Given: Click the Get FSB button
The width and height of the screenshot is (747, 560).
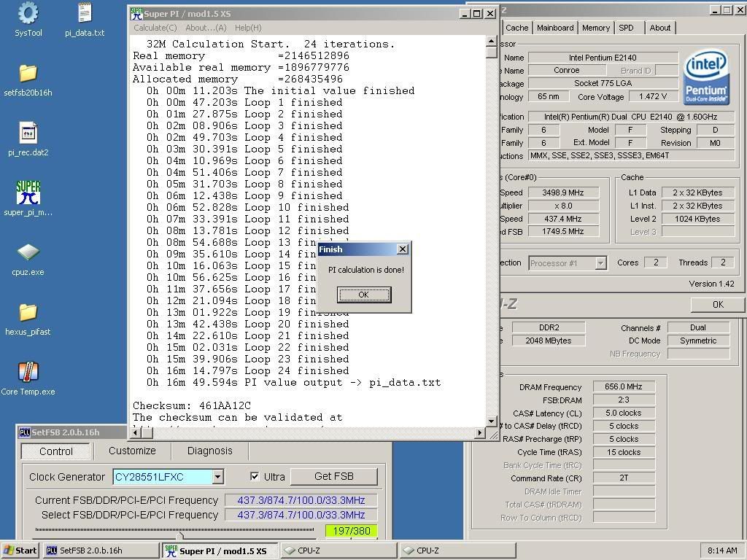Looking at the screenshot, I should coord(333,476).
